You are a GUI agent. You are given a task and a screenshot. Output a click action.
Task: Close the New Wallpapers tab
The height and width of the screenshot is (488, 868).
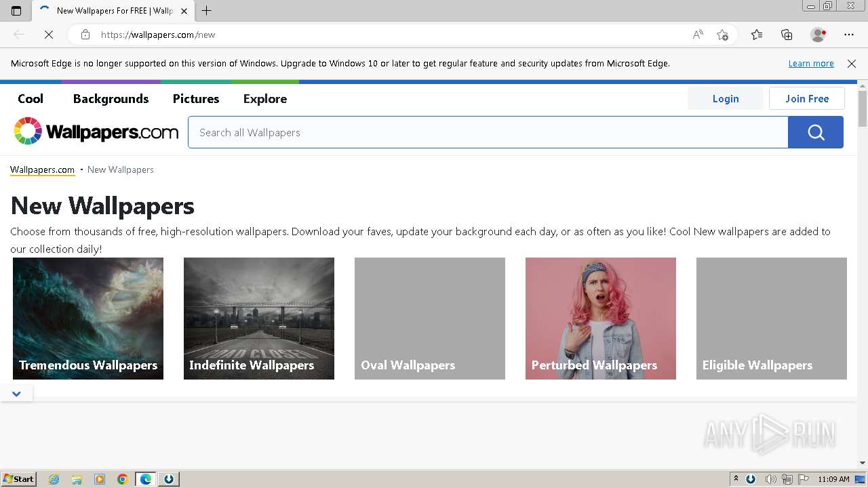point(184,11)
